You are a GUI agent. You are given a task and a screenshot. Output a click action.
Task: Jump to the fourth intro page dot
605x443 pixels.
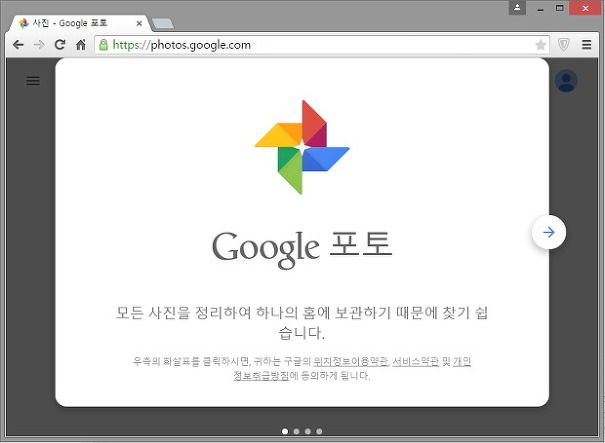pos(319,431)
